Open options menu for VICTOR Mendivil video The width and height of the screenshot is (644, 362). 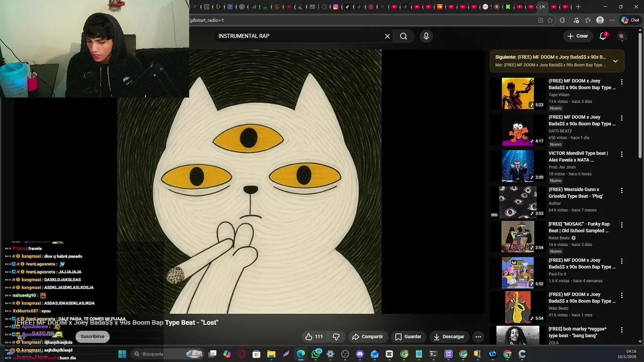(622, 154)
